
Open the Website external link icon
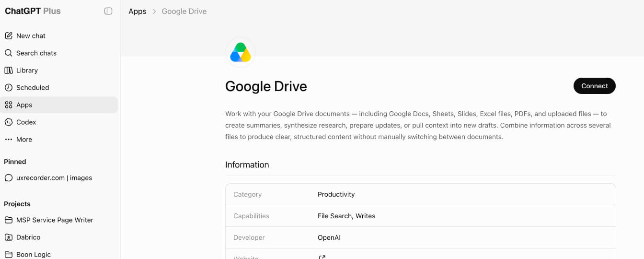322,258
